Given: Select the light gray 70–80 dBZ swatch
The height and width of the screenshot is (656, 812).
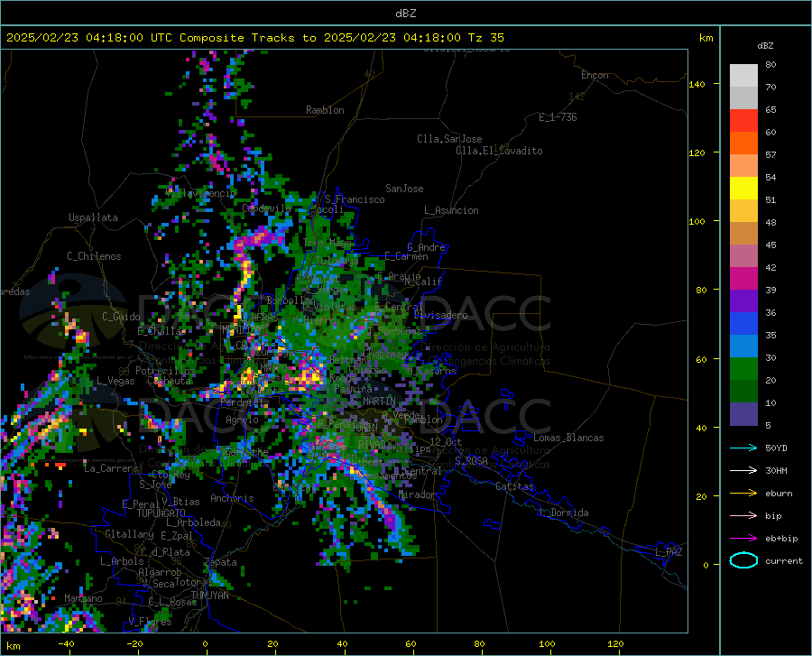Looking at the screenshot, I should (x=743, y=76).
